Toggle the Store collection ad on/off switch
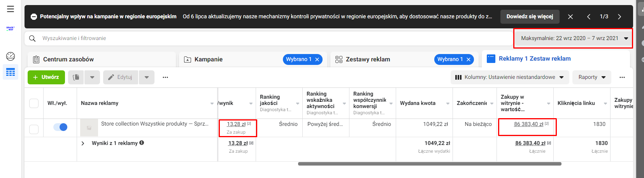 click(60, 127)
